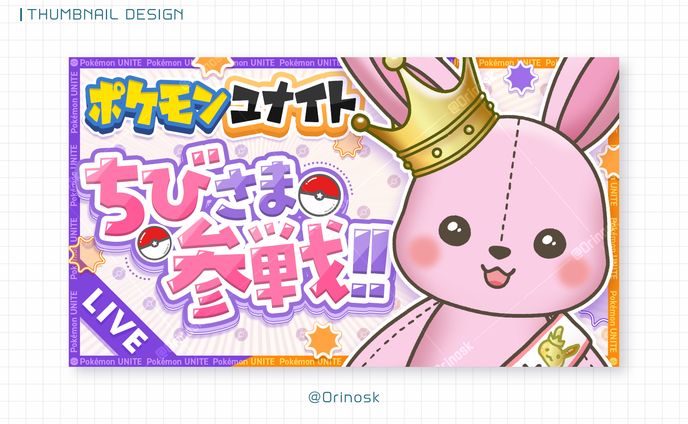Click the Pokéball beside ちびさま text
688x424 pixels.
coord(318,193)
